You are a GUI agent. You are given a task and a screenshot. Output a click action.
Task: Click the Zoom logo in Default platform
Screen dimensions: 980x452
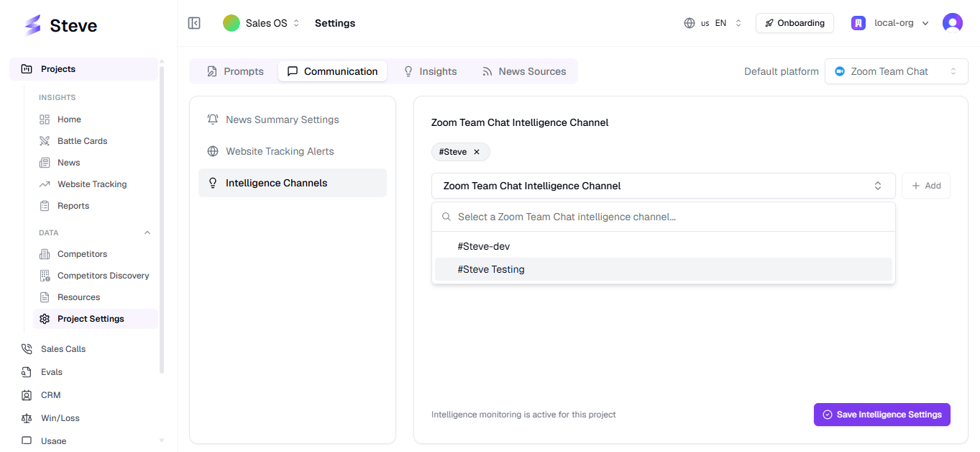(839, 71)
